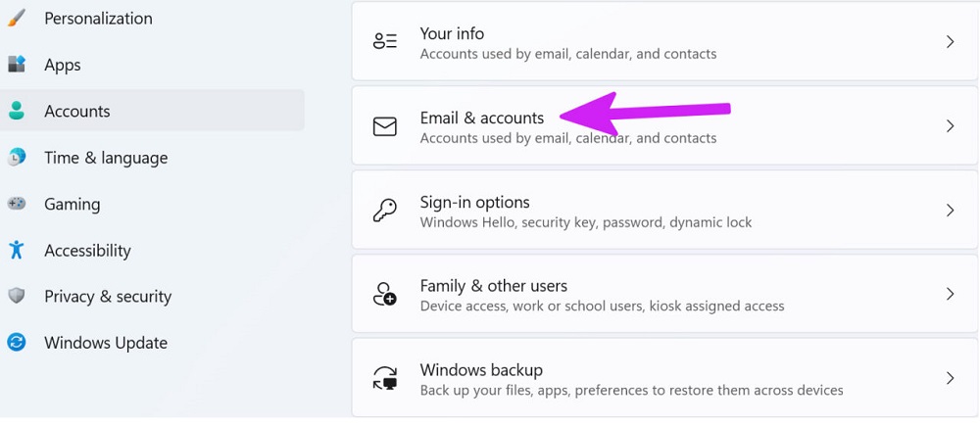Viewport: 980px width, 426px height.
Task: Open Family & other users settings
Action: pos(494,286)
